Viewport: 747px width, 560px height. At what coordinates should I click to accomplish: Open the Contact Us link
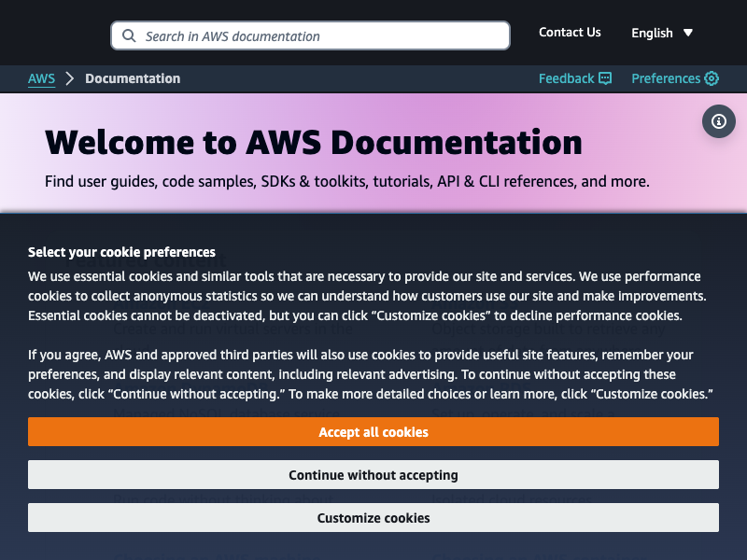point(570,33)
